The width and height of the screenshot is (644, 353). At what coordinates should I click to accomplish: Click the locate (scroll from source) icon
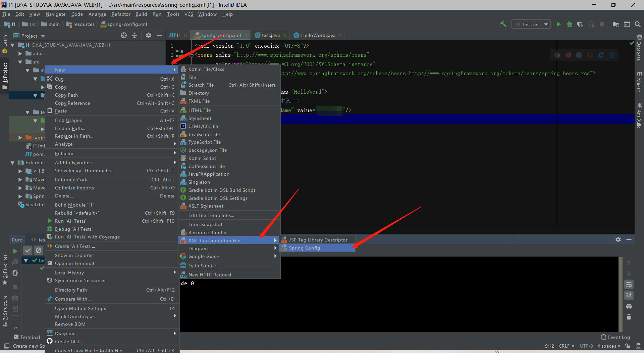124,35
